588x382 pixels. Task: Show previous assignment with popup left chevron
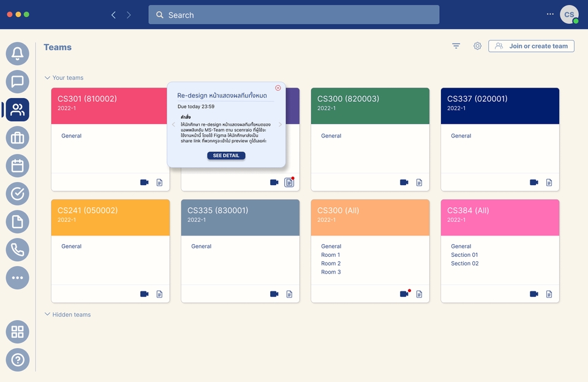coord(173,124)
